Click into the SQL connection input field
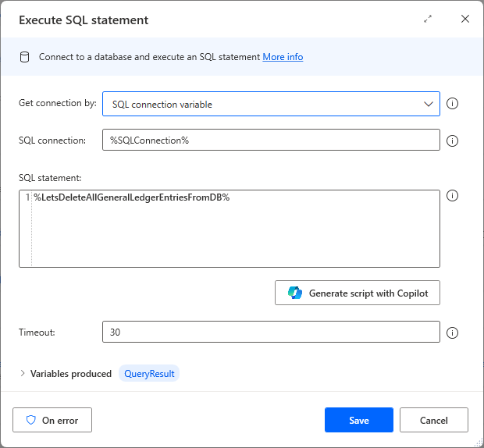Image resolution: width=484 pixels, height=448 pixels. [x=271, y=140]
